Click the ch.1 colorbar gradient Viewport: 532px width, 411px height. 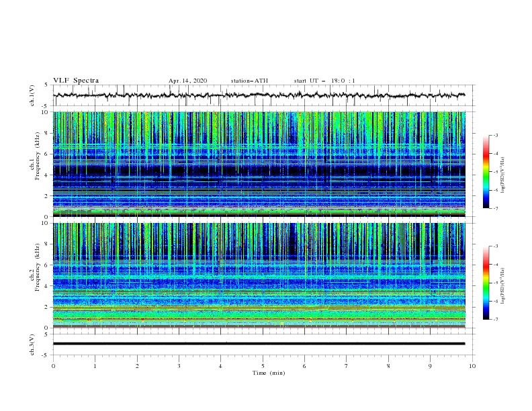pyautogui.click(x=486, y=172)
